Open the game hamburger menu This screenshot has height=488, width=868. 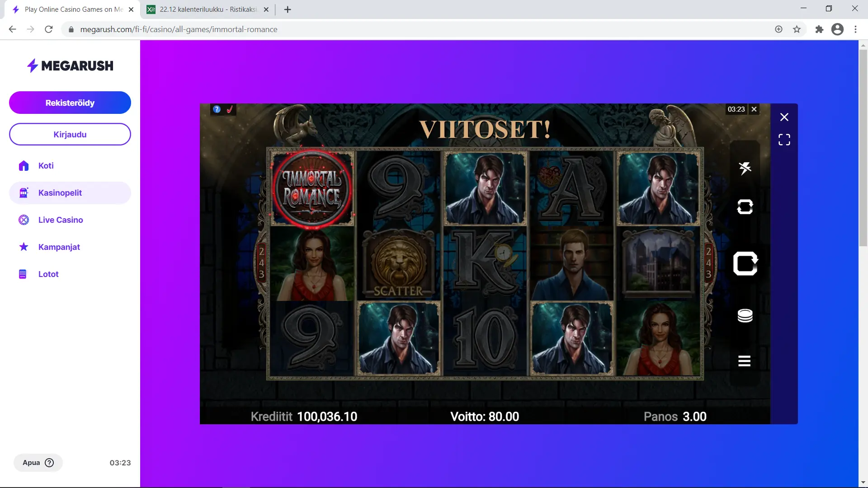pos(744,361)
